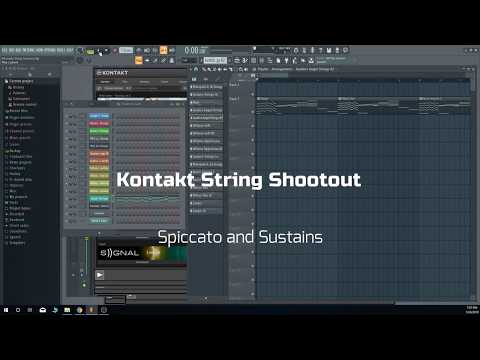Click the KONTAKT logo in the plugin window
This screenshot has height=360, width=480.
112,73
